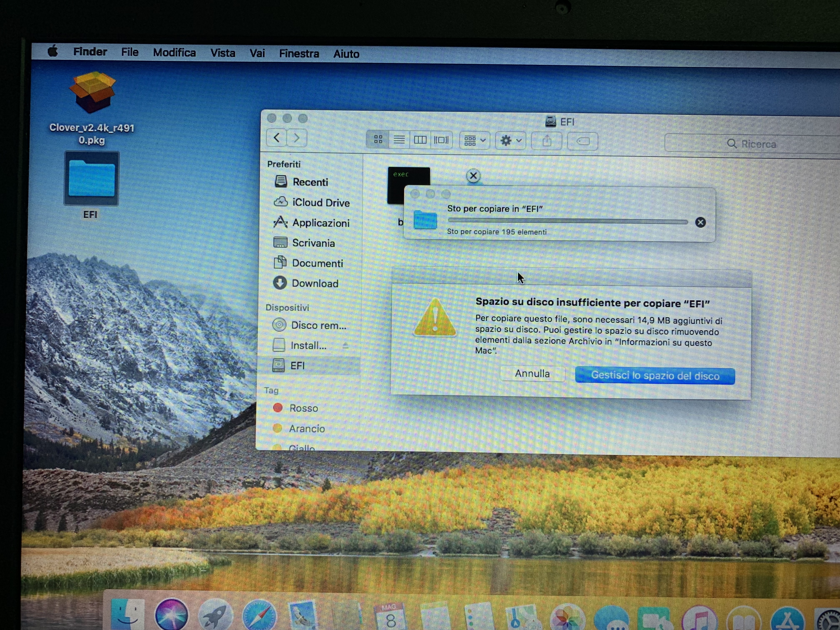Go back with the back arrow

(x=277, y=138)
